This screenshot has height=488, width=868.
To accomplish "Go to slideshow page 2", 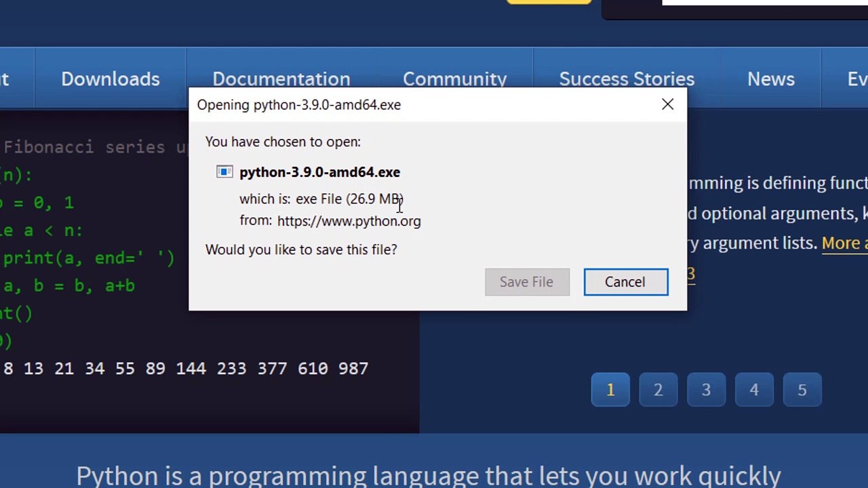I will tap(658, 390).
